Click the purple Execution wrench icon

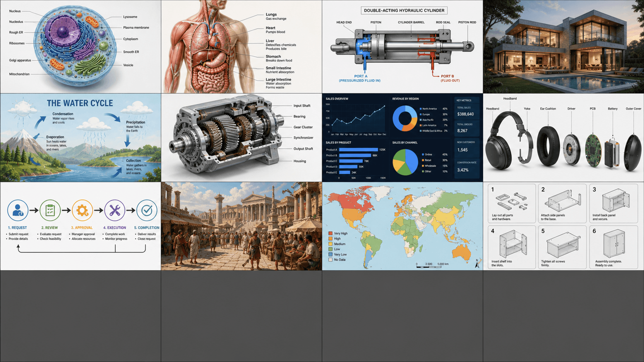(115, 210)
